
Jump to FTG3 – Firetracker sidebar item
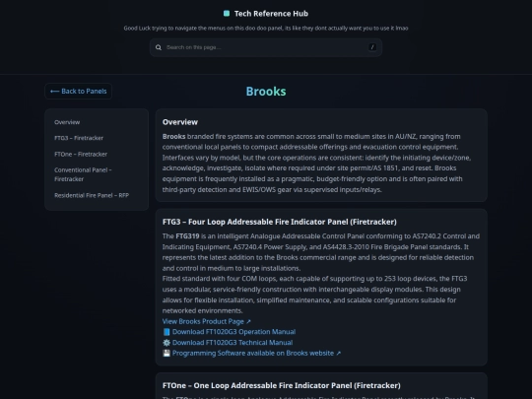click(79, 138)
